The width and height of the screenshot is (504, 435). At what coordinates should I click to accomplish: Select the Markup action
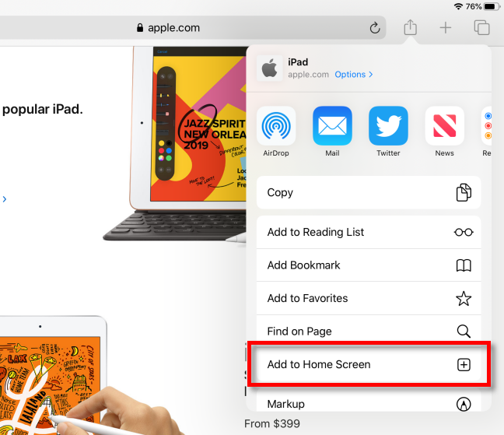click(x=369, y=402)
